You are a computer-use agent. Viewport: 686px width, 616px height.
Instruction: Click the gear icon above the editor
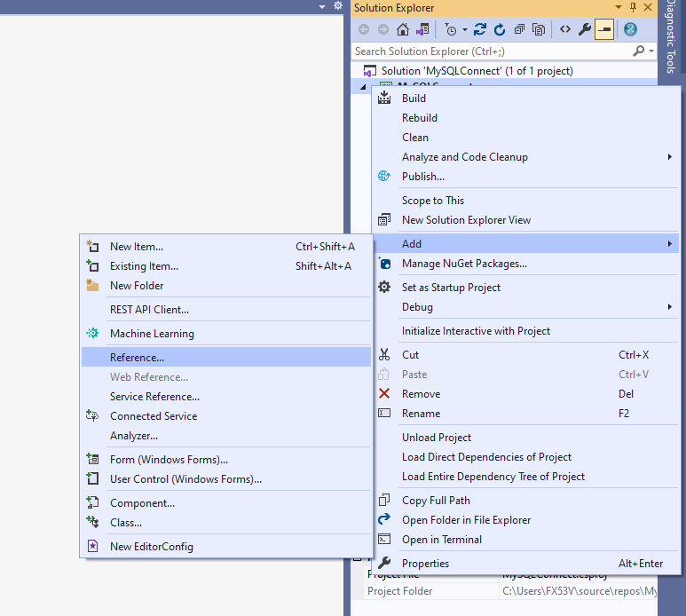click(338, 5)
